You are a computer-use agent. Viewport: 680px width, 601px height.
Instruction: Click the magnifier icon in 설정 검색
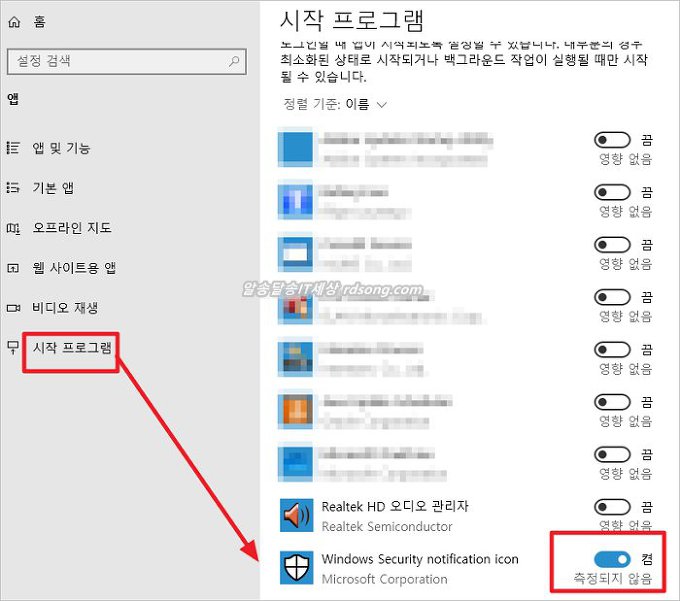pyautogui.click(x=234, y=61)
